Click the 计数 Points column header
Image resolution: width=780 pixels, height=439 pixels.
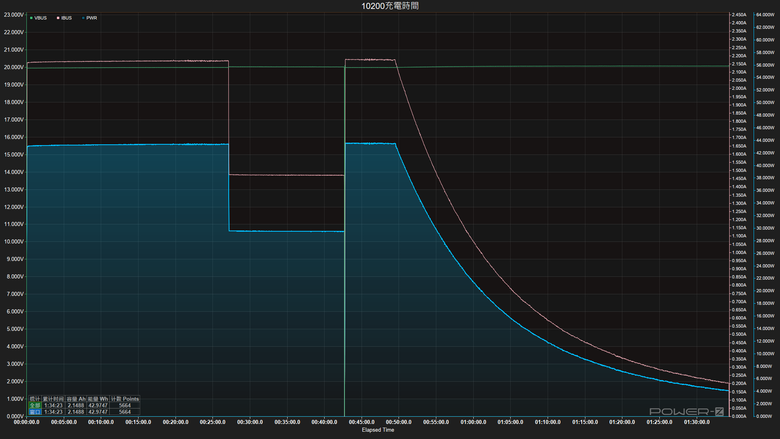pyautogui.click(x=125, y=399)
